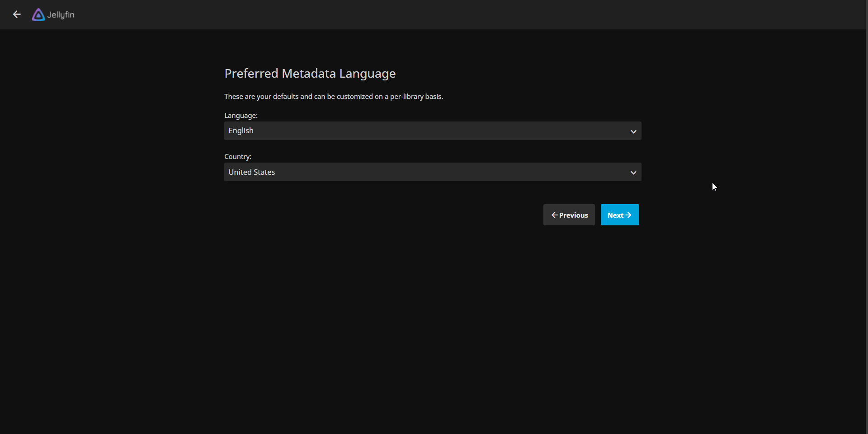Go back using the header arrow icon
Viewport: 868px width, 434px height.
[x=17, y=14]
